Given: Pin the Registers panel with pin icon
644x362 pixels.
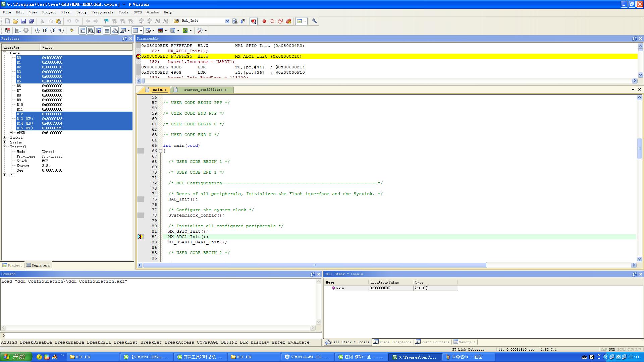Looking at the screenshot, I should pyautogui.click(x=125, y=39).
